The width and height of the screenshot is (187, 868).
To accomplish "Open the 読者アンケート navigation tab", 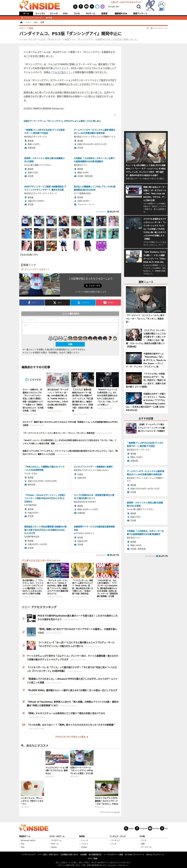I will [140, 14].
